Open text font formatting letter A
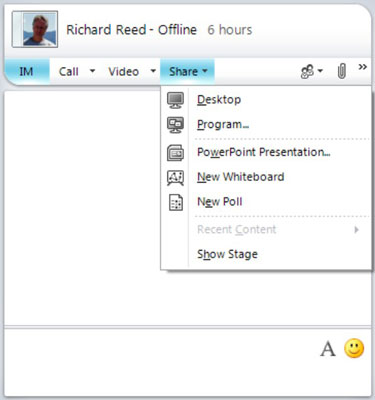The width and height of the screenshot is (375, 400). coord(328,349)
